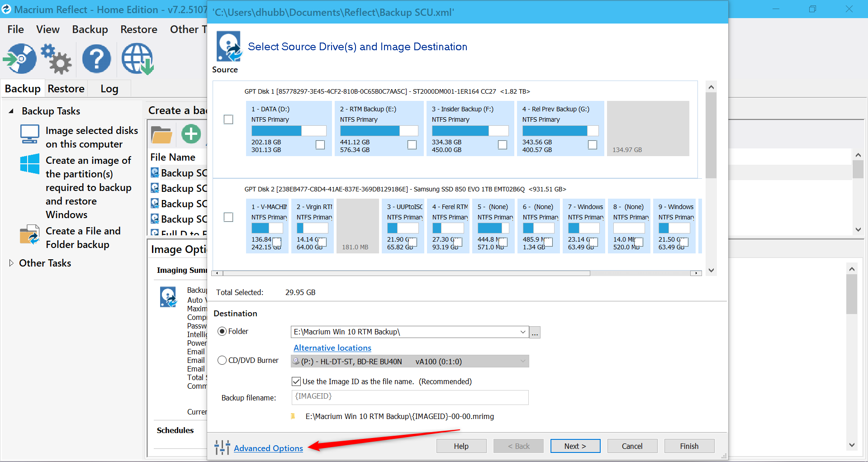
Task: Check the V-MACHIN partition checkbox
Action: coord(277,242)
